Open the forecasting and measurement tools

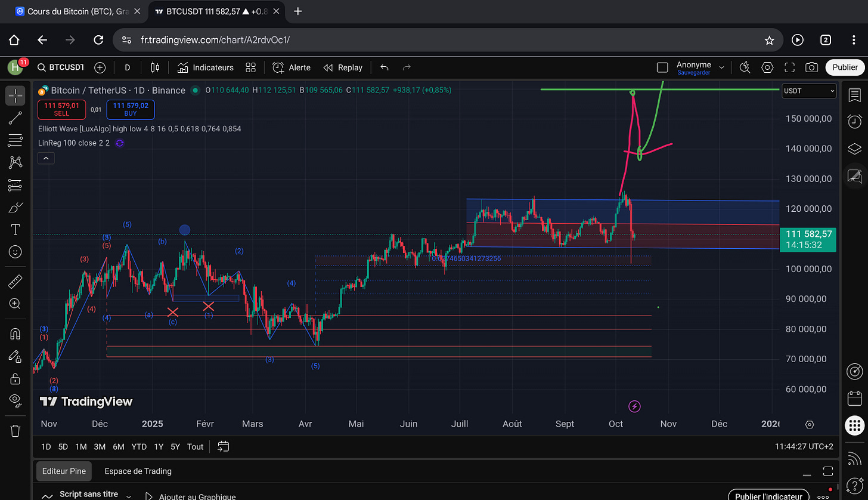(15, 185)
